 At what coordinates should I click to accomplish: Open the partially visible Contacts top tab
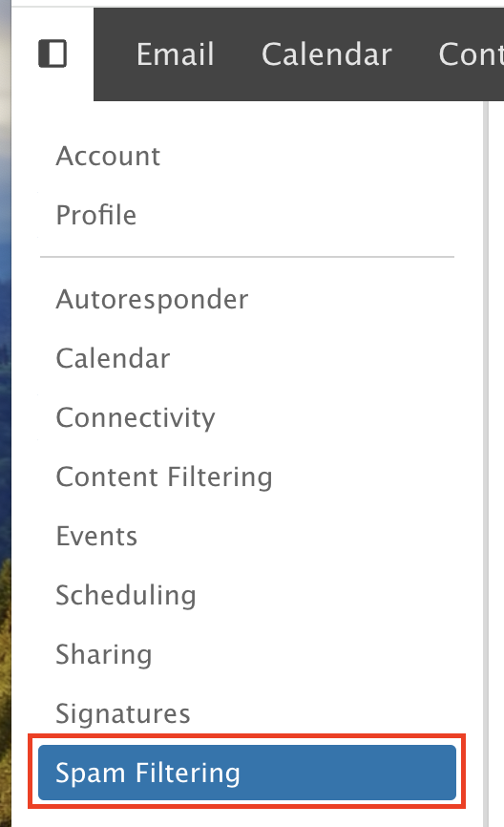click(471, 53)
